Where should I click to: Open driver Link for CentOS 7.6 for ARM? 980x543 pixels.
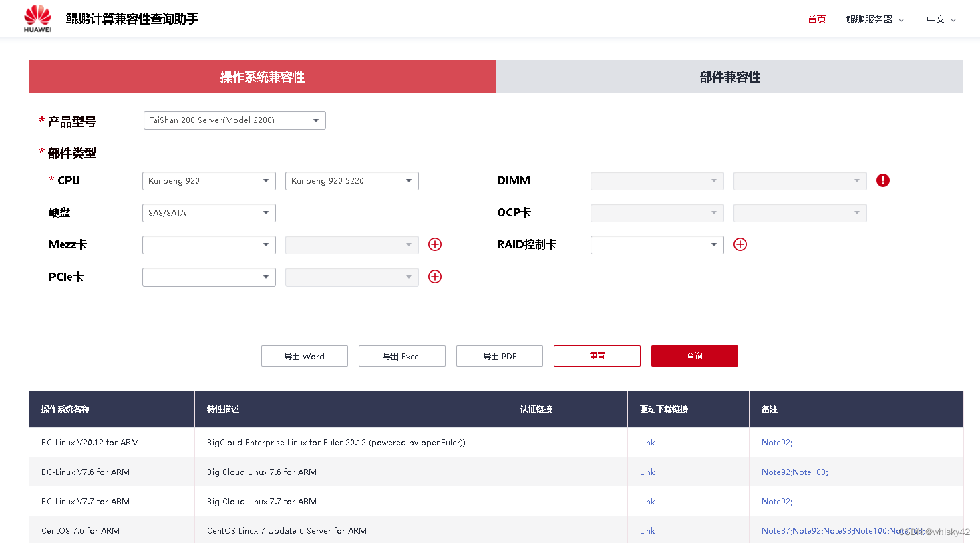click(x=647, y=531)
